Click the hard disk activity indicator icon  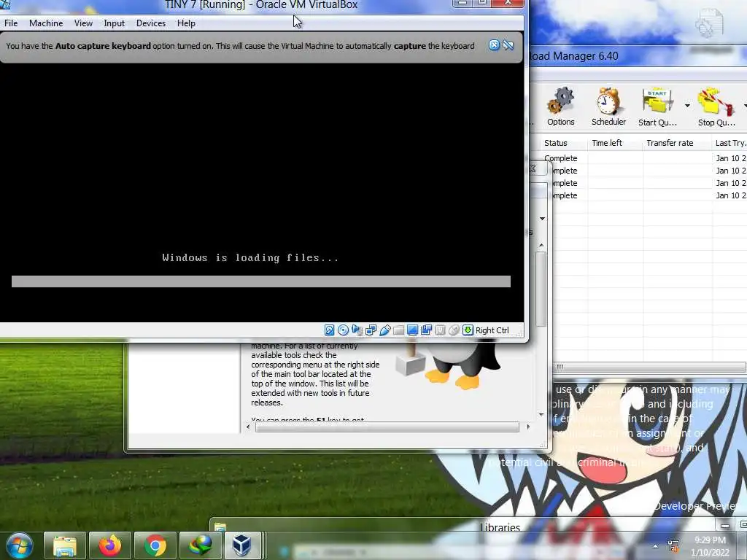point(329,330)
